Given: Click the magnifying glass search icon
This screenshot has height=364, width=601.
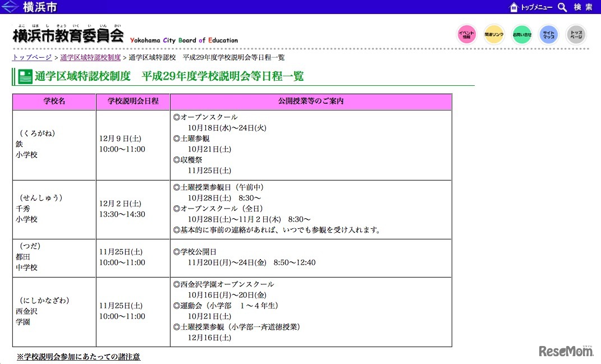Looking at the screenshot, I should tap(562, 7).
